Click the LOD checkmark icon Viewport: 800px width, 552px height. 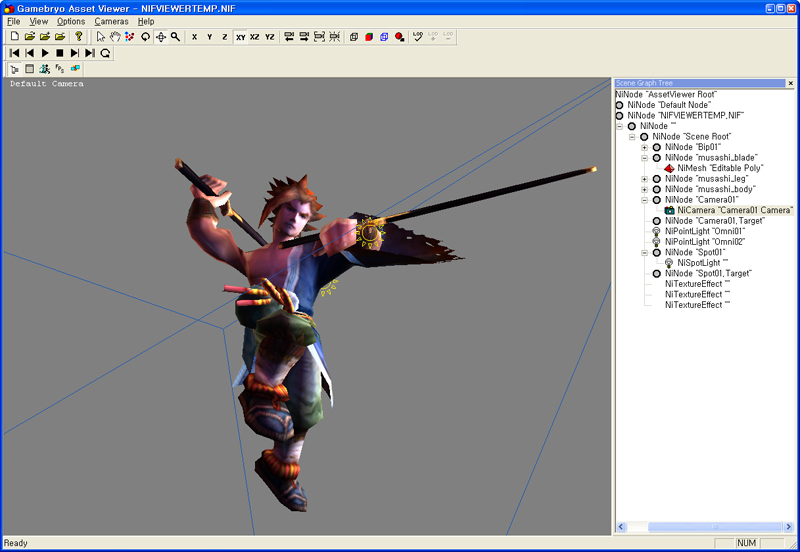418,37
